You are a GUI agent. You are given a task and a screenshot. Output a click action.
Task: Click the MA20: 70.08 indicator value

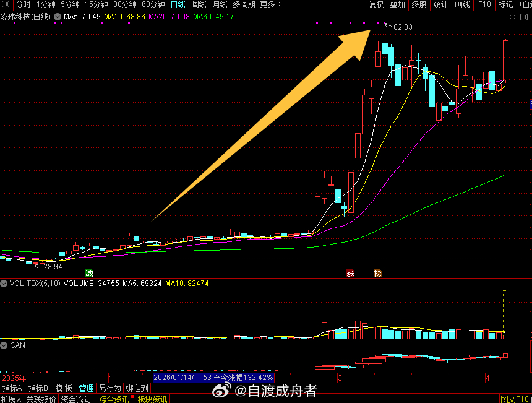pyautogui.click(x=169, y=17)
